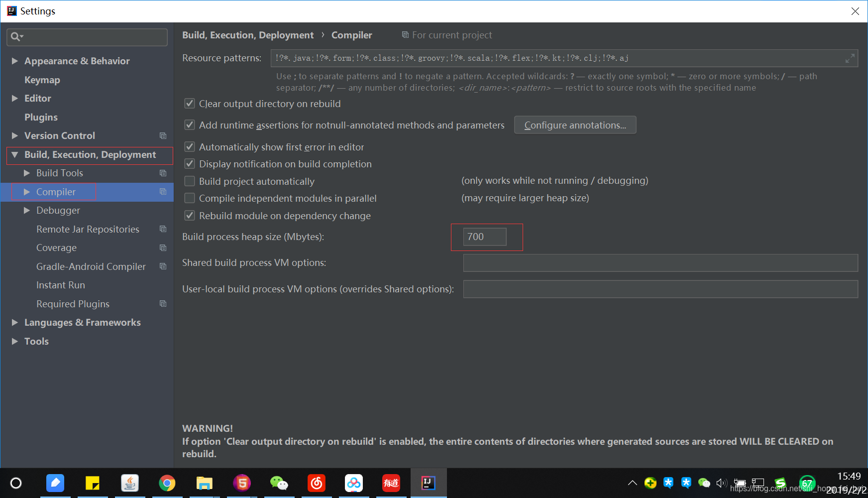Click the project-level icon next to Required Plugins

(x=162, y=303)
